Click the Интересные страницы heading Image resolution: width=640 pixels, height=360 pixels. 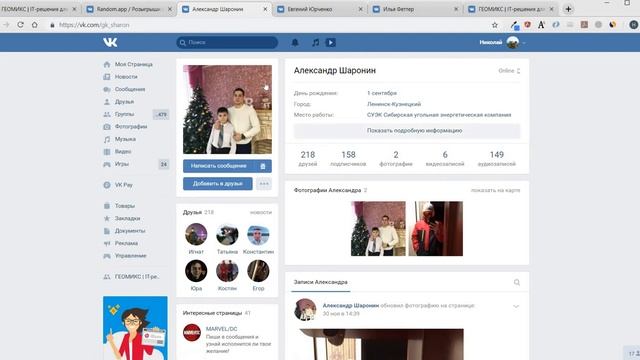point(212,313)
